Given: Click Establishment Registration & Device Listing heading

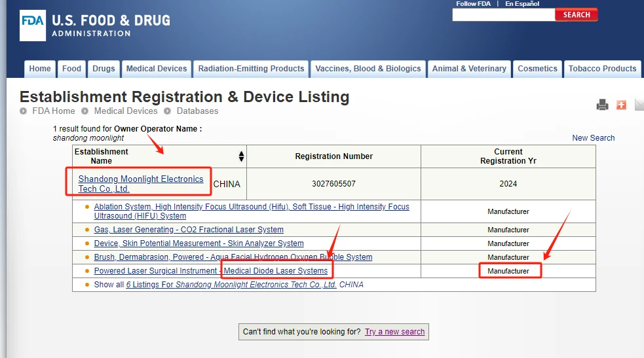Looking at the screenshot, I should click(184, 97).
